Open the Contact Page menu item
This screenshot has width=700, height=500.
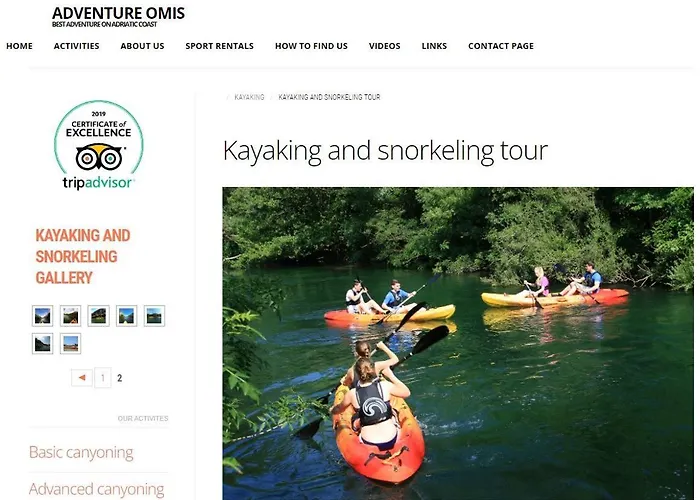click(x=501, y=46)
